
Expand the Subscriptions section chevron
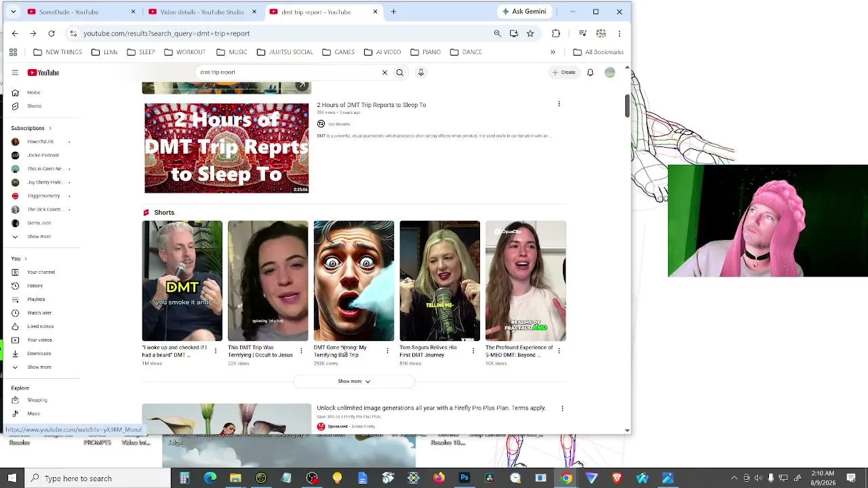click(50, 128)
